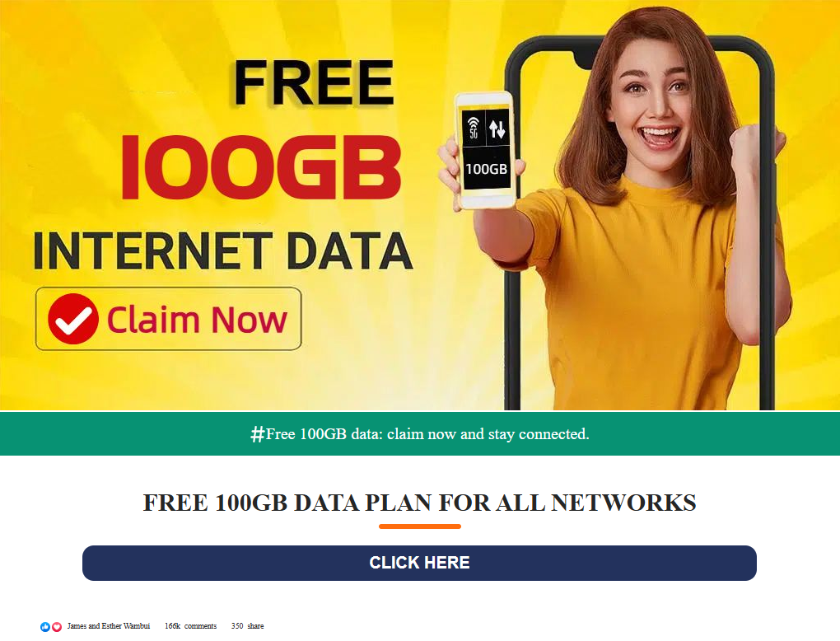Viewport: 840px width, 641px height.
Task: Click the red checkmark circle icon
Action: (x=72, y=319)
